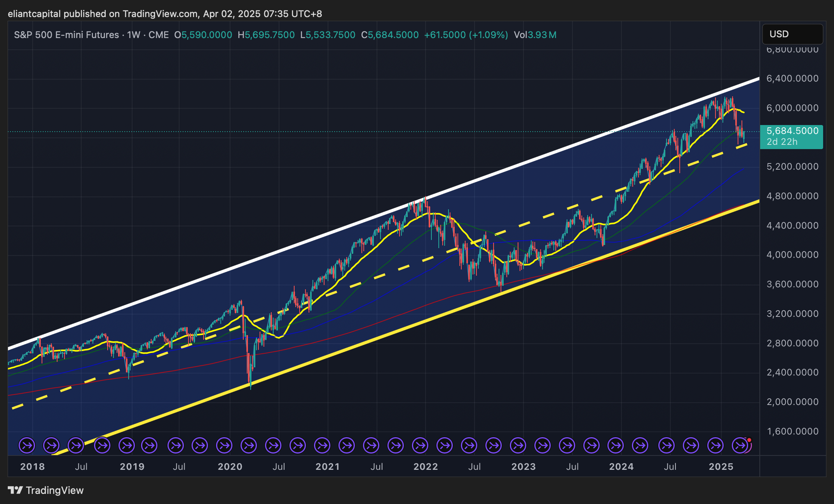Click the TradingView wordmark link
The height and width of the screenshot is (504, 834).
pyautogui.click(x=54, y=490)
